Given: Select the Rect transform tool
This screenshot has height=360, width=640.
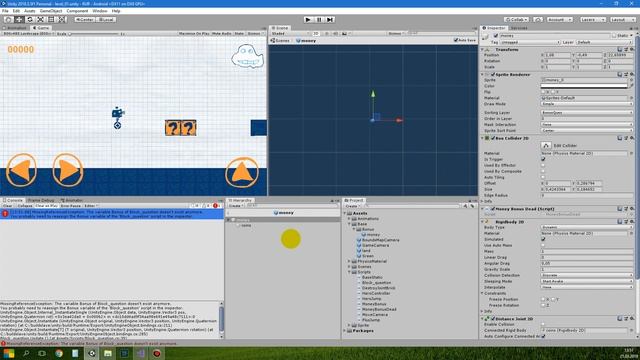Looking at the screenshot, I should 51,20.
